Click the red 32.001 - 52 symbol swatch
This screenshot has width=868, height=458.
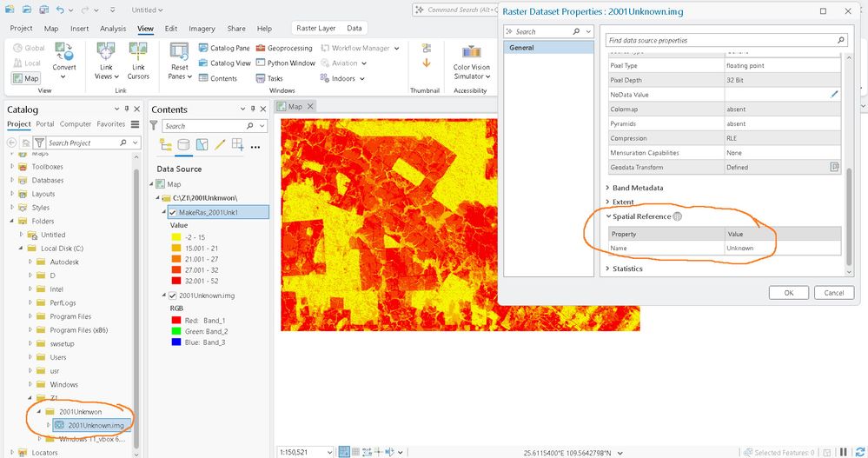coord(176,281)
